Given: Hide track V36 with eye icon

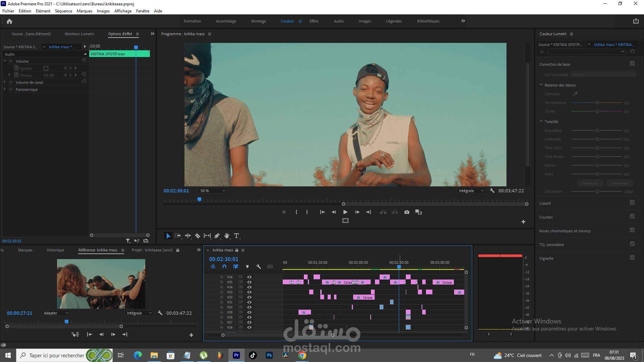Looking at the screenshot, I should pos(249,277).
